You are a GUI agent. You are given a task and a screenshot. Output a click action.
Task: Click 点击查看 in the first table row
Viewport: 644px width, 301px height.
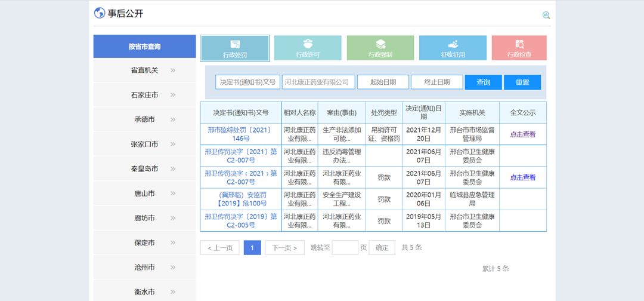click(522, 134)
